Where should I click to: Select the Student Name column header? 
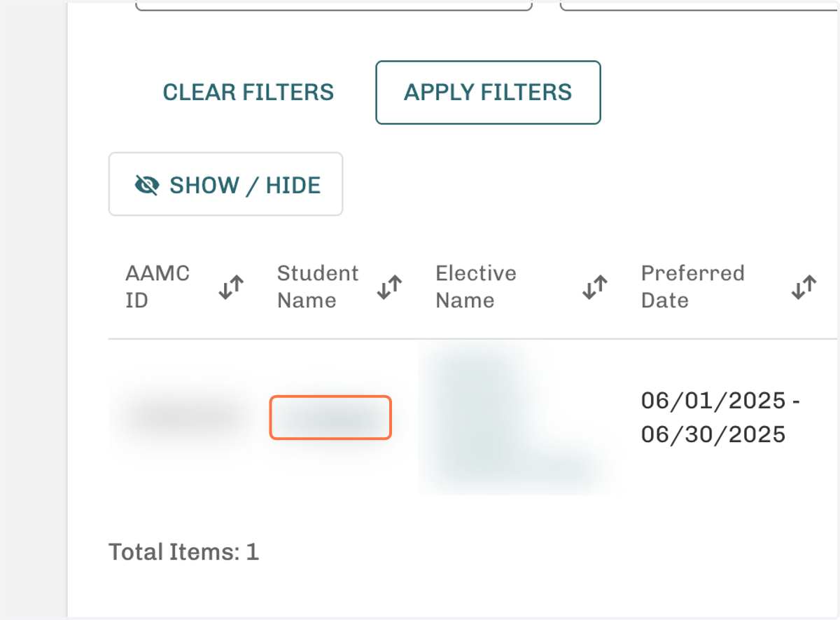coord(318,287)
